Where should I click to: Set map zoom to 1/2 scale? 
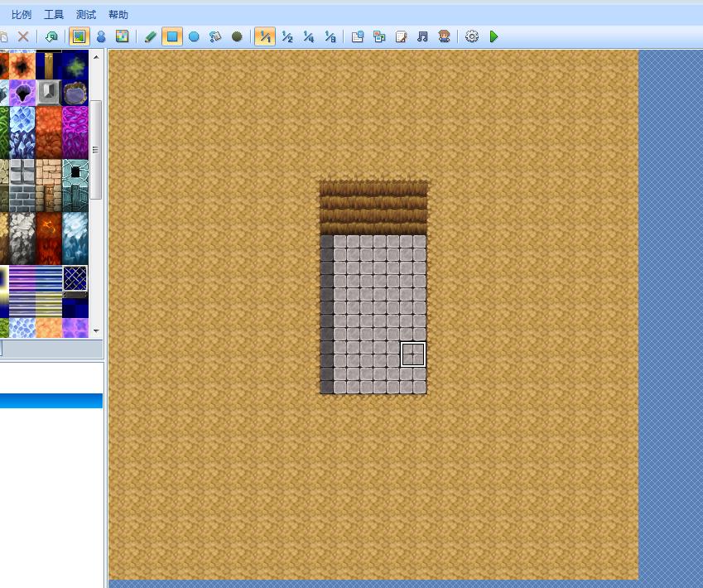click(x=287, y=36)
